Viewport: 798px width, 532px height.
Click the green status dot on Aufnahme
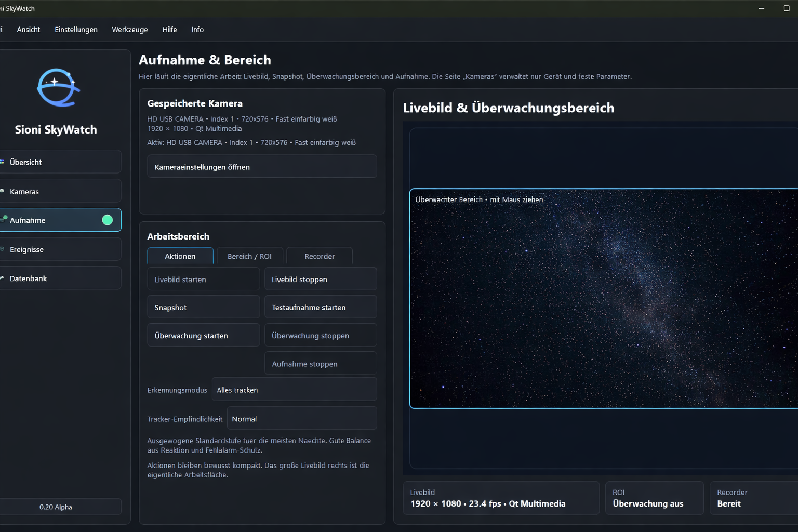coord(108,220)
